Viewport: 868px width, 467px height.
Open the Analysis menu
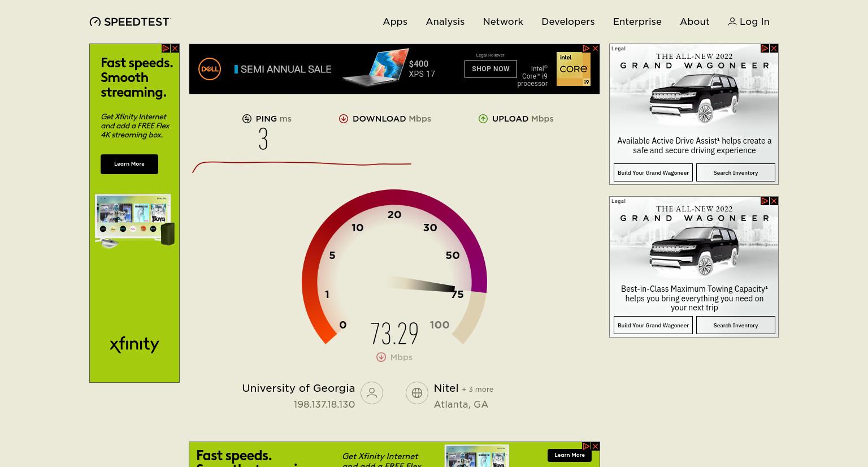445,21
